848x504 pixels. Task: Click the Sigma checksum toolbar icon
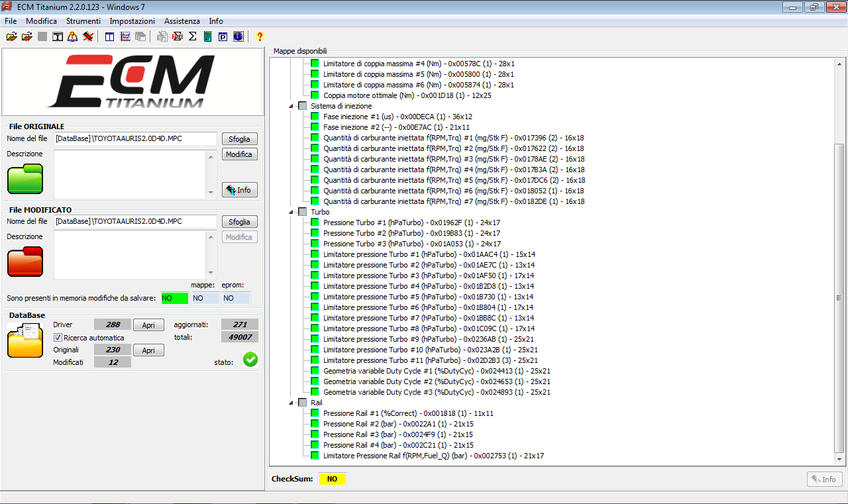coord(193,36)
